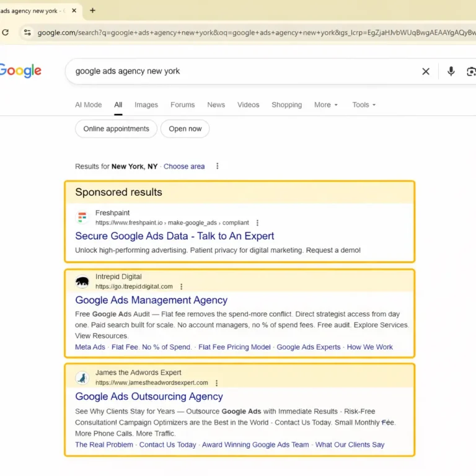Open Google Ads Outsourcing Agency result

click(x=149, y=396)
